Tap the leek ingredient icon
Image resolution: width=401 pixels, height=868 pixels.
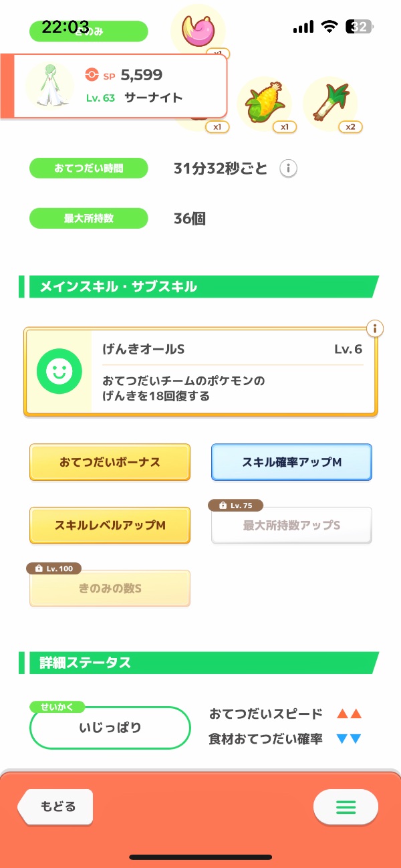(330, 103)
